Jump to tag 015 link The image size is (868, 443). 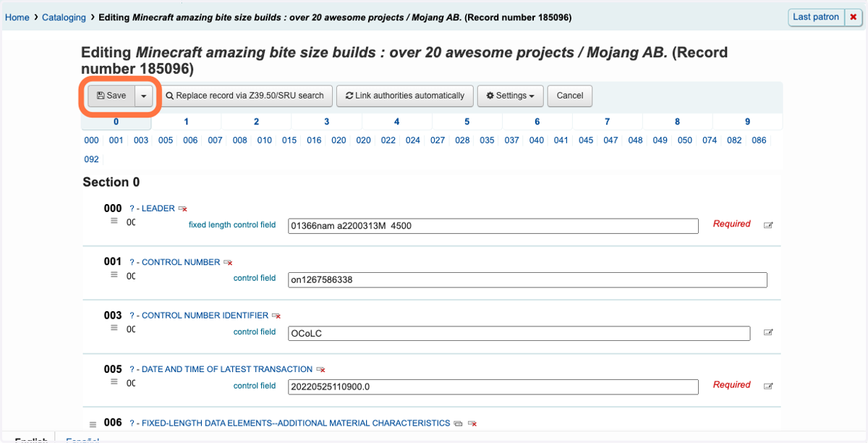coord(289,140)
